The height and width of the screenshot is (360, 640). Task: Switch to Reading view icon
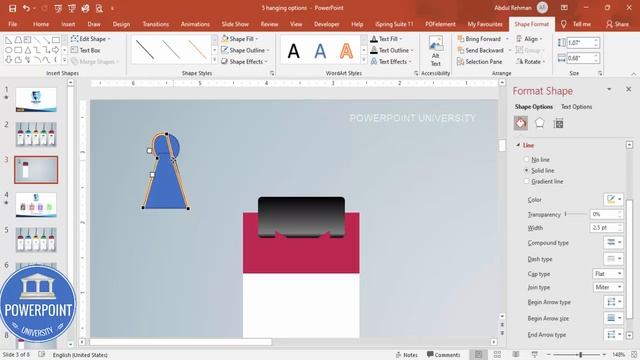[516, 355]
